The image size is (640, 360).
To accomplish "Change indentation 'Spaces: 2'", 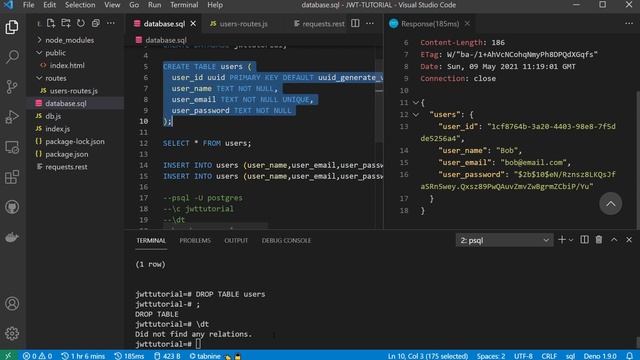I will (x=491, y=356).
